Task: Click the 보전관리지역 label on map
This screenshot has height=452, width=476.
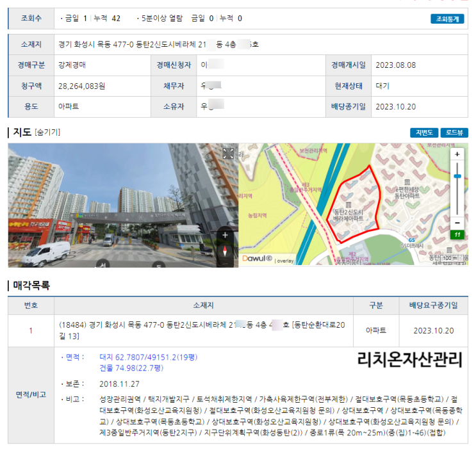Action: pyautogui.click(x=313, y=150)
